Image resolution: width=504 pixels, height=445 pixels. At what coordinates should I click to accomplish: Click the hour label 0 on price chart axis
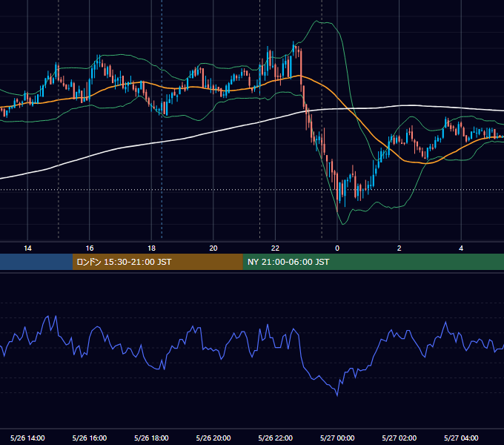tap(337, 248)
